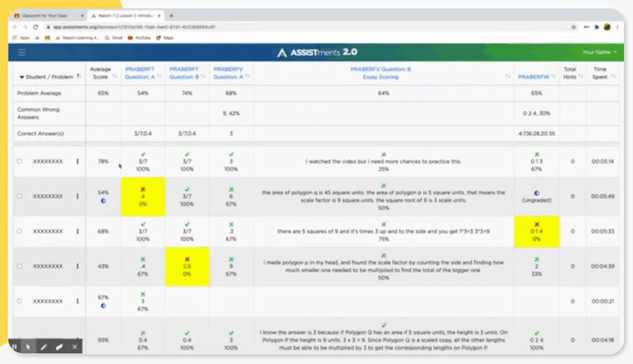Sort the Essay Scoring column arrows
Screen dimensions: 633x364
click(508, 76)
